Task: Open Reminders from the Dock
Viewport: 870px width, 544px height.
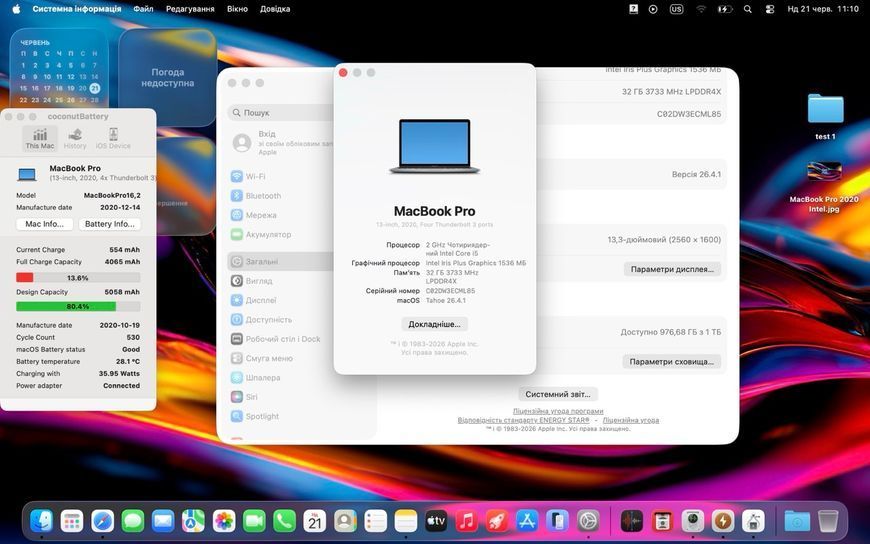Action: [376, 521]
